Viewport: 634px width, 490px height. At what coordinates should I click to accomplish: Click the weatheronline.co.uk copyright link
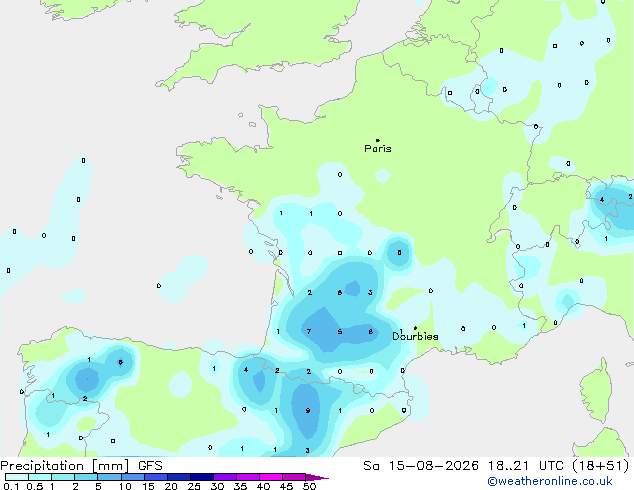tap(550, 481)
